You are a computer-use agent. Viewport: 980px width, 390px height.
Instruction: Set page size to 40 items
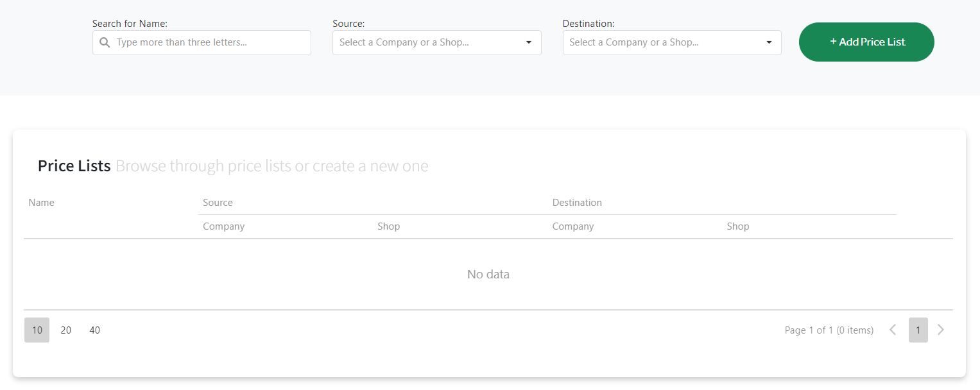(95, 330)
